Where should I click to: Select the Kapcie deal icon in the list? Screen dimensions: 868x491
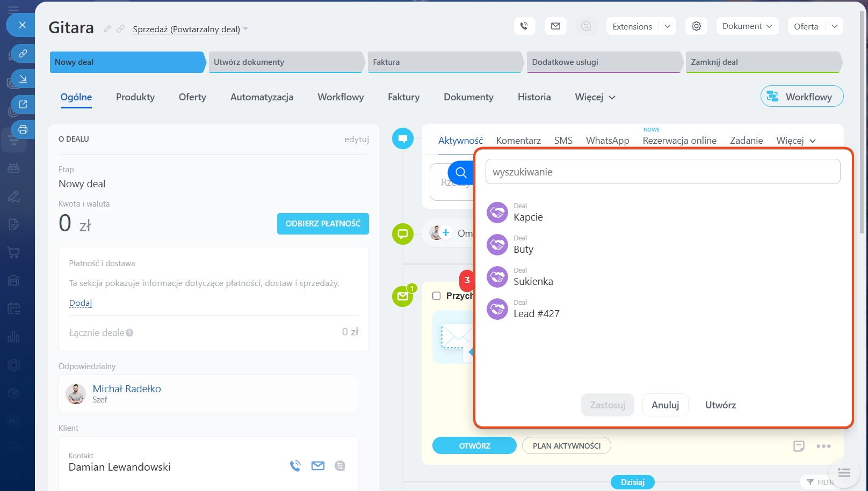pyautogui.click(x=497, y=212)
